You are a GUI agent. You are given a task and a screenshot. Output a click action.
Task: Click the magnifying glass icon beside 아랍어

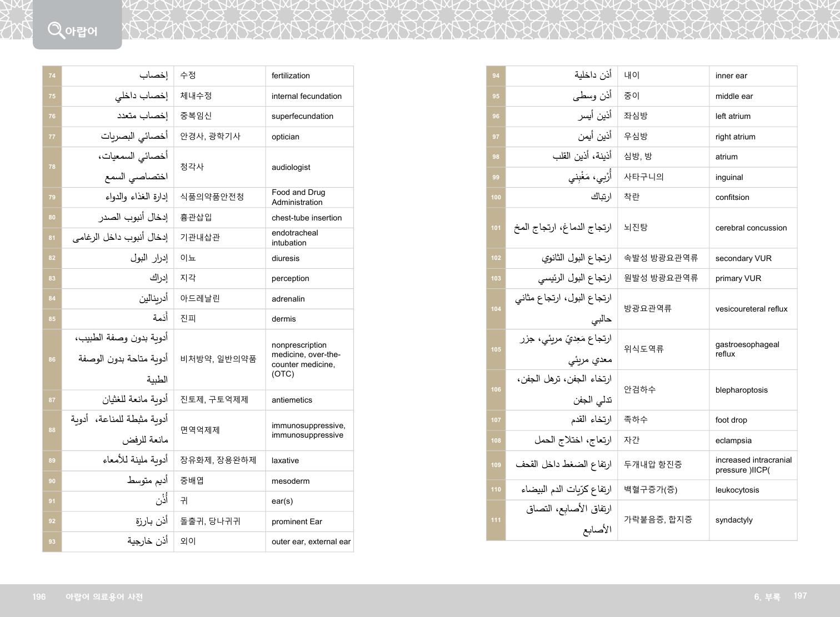pos(56,29)
